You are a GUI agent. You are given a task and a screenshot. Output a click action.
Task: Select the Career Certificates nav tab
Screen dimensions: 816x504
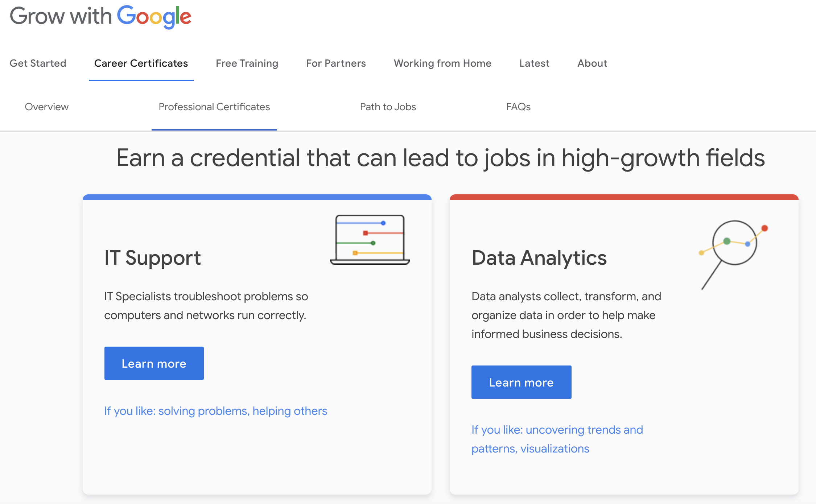coord(141,63)
